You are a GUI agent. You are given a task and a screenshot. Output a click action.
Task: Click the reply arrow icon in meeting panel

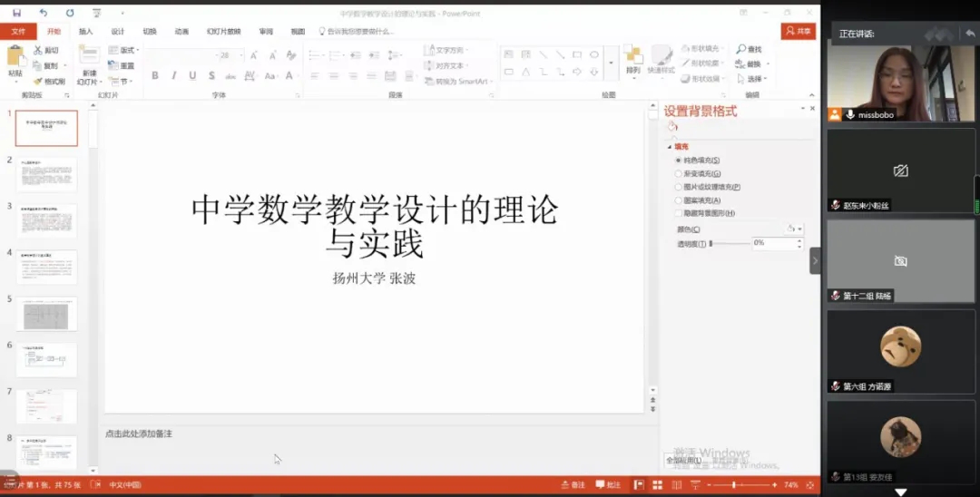970,33
